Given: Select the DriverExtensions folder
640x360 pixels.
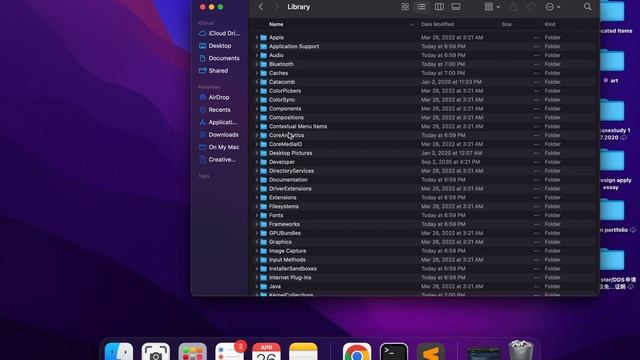Looking at the screenshot, I should tap(424, 189).
